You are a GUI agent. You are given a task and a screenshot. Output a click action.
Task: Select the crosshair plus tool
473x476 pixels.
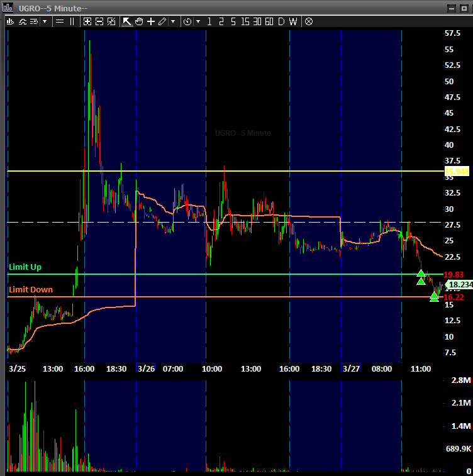(151, 21)
